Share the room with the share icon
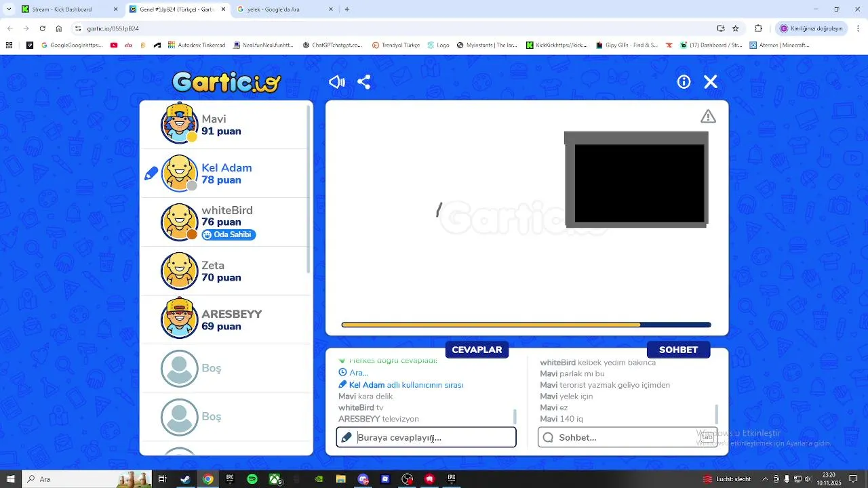Image resolution: width=868 pixels, height=488 pixels. tap(364, 82)
